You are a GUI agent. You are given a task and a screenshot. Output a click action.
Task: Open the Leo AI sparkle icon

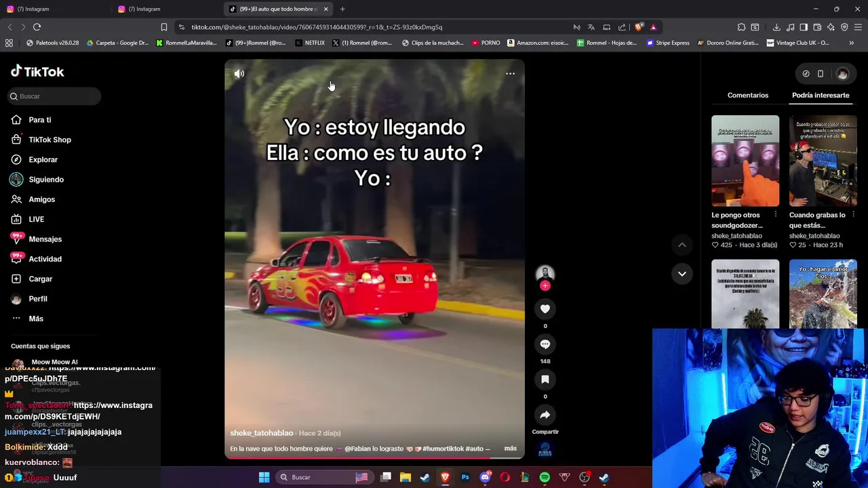click(x=831, y=27)
